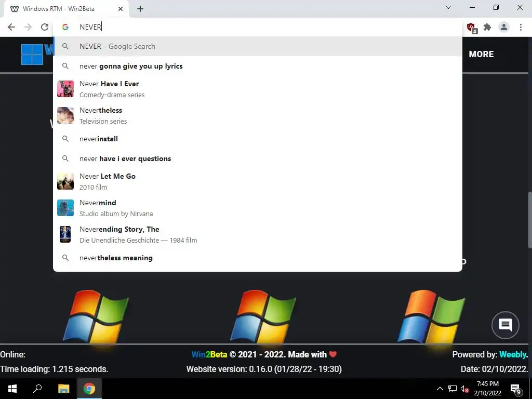Choose 'never have i ever questions' suggestion
Viewport: 532px width, 399px height.
coord(258,158)
